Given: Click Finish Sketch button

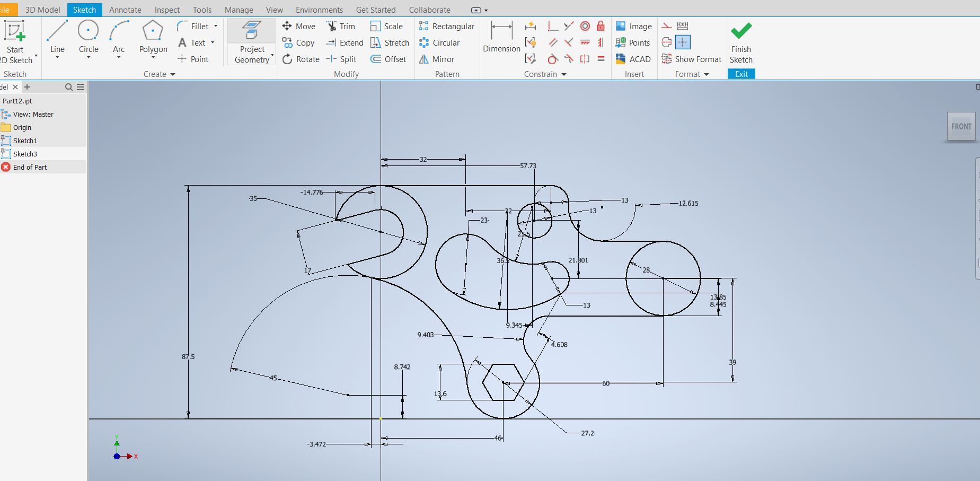Looking at the screenshot, I should click(x=741, y=42).
